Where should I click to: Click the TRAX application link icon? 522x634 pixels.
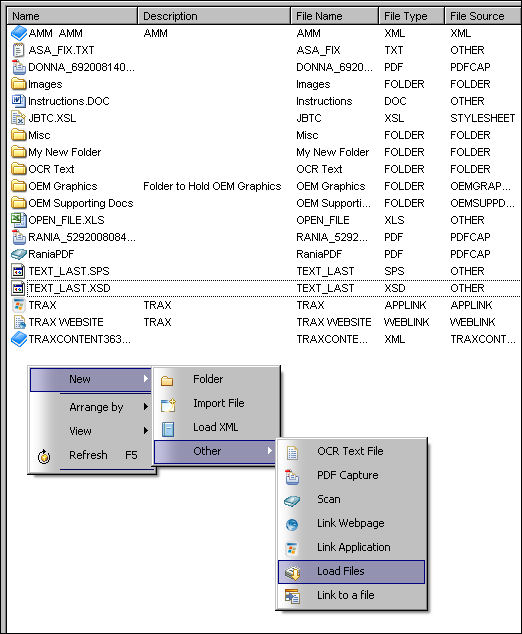(x=19, y=305)
